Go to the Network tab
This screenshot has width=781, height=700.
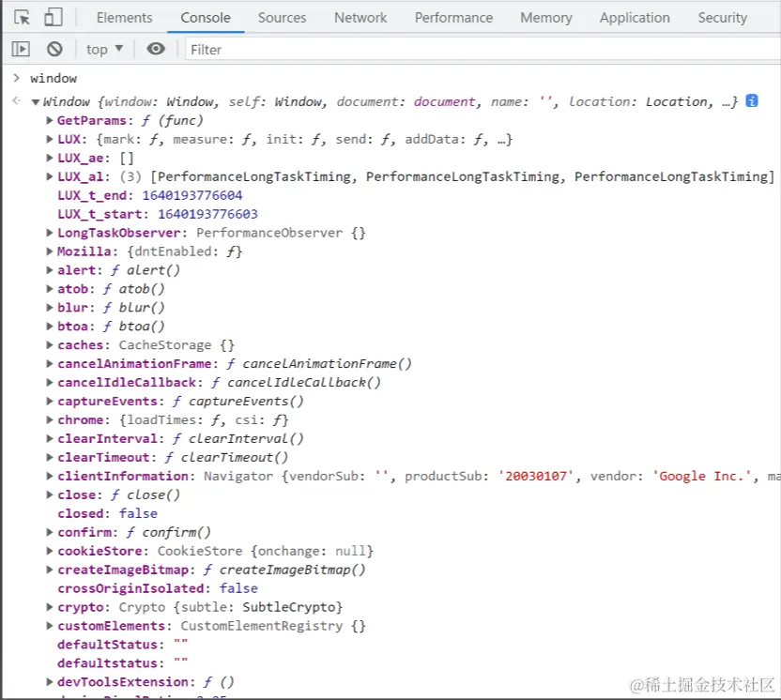click(x=360, y=18)
